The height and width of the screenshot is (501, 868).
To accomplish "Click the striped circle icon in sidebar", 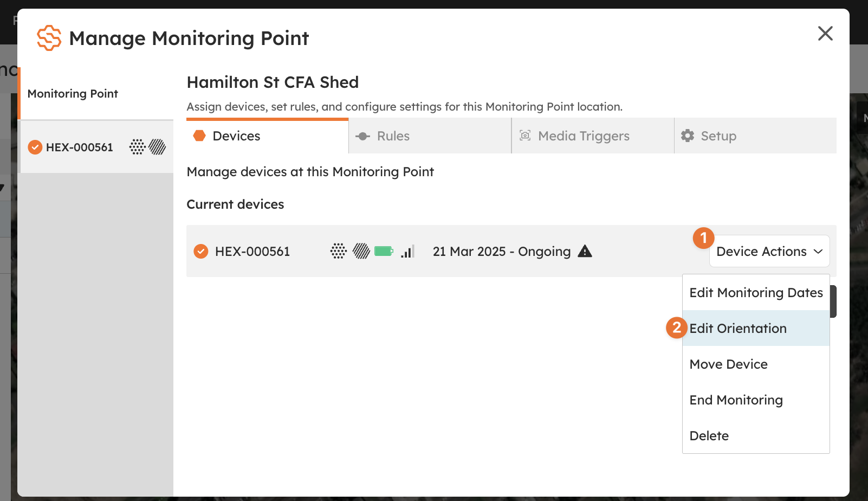I will (x=158, y=147).
